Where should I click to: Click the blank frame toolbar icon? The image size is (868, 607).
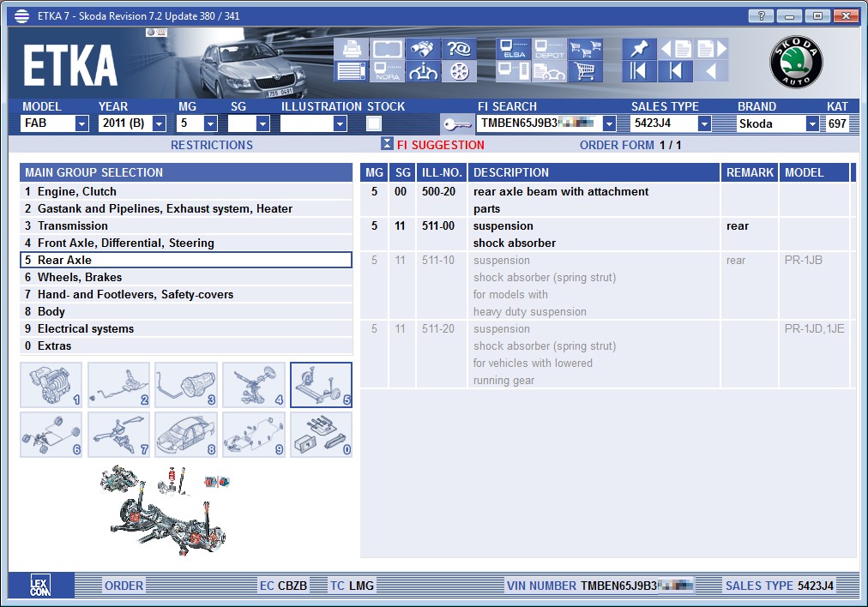pos(387,49)
